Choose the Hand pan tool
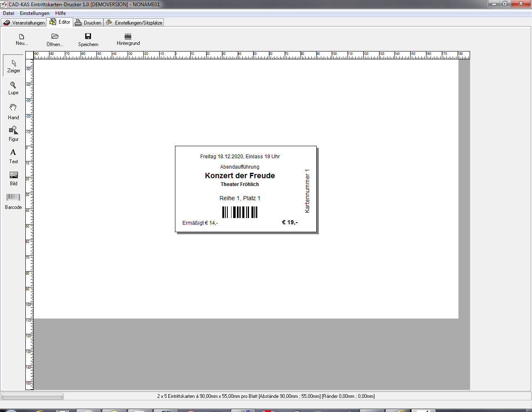 tap(13, 112)
